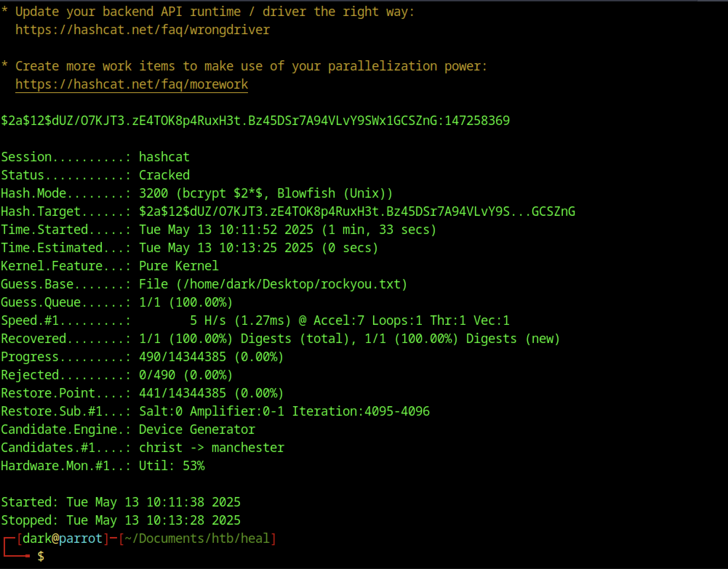Click the Stopped timestamp line
728x569 pixels.
click(x=120, y=520)
